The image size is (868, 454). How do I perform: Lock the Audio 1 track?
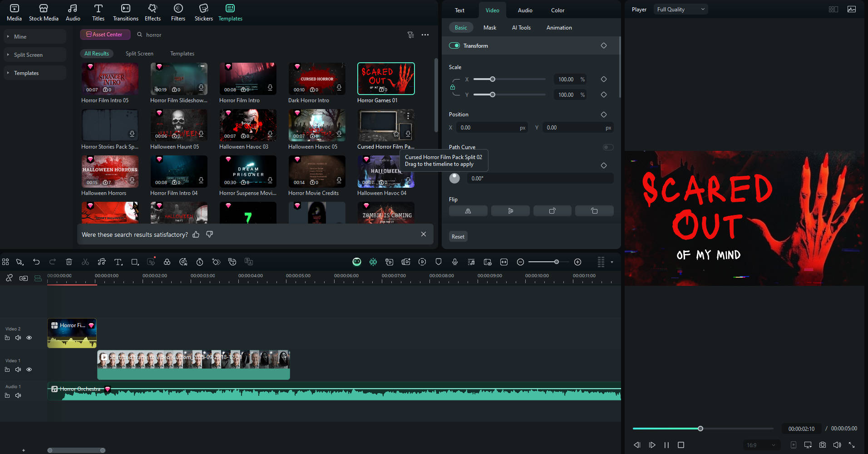tap(7, 395)
